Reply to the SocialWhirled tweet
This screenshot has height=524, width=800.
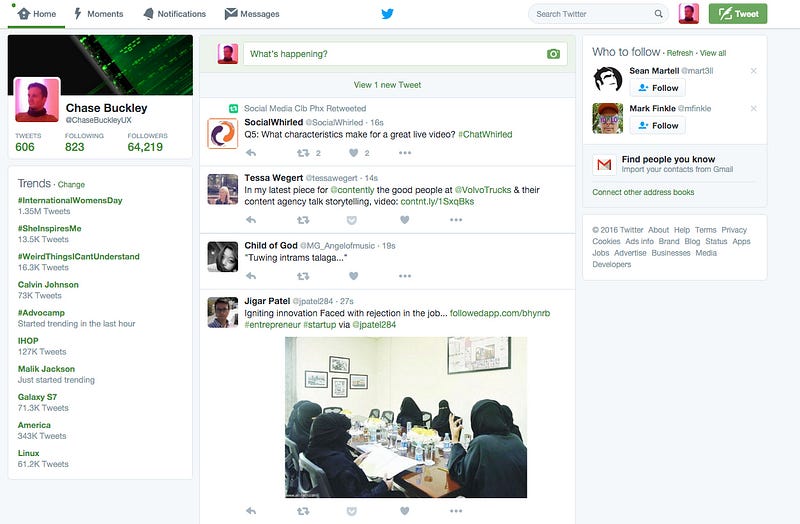click(x=251, y=153)
